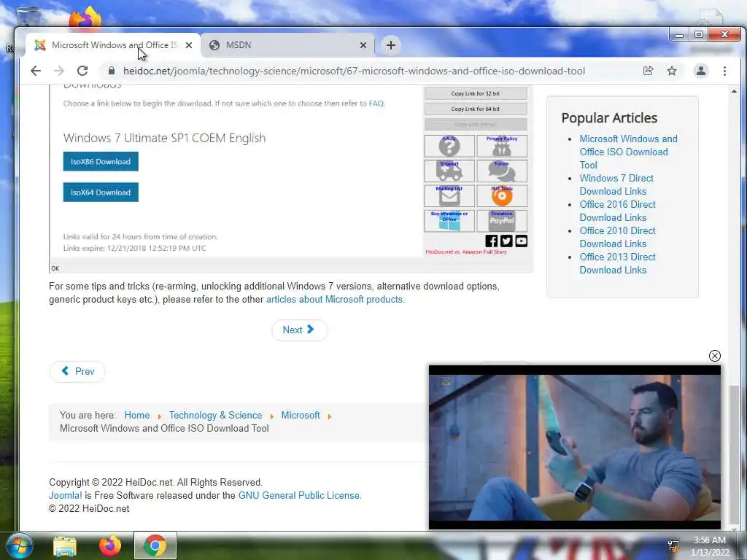Click the Microsoft breadcrumb link

point(301,415)
